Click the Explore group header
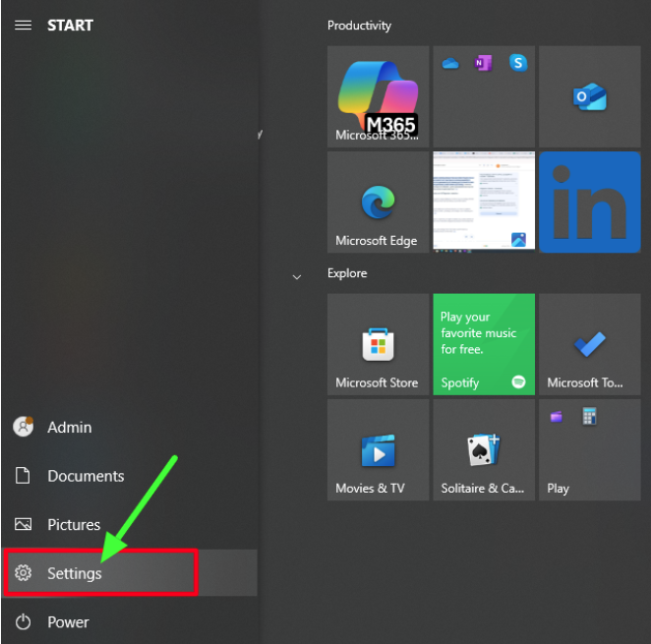 tap(347, 273)
